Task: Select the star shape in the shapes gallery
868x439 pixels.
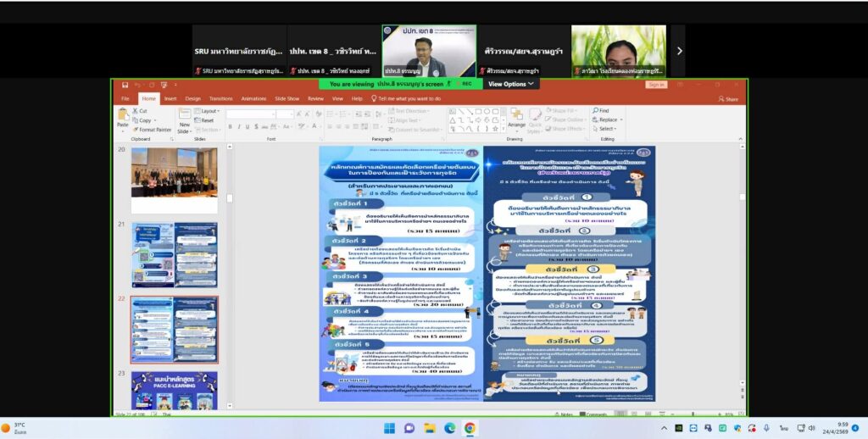Action: (495, 129)
